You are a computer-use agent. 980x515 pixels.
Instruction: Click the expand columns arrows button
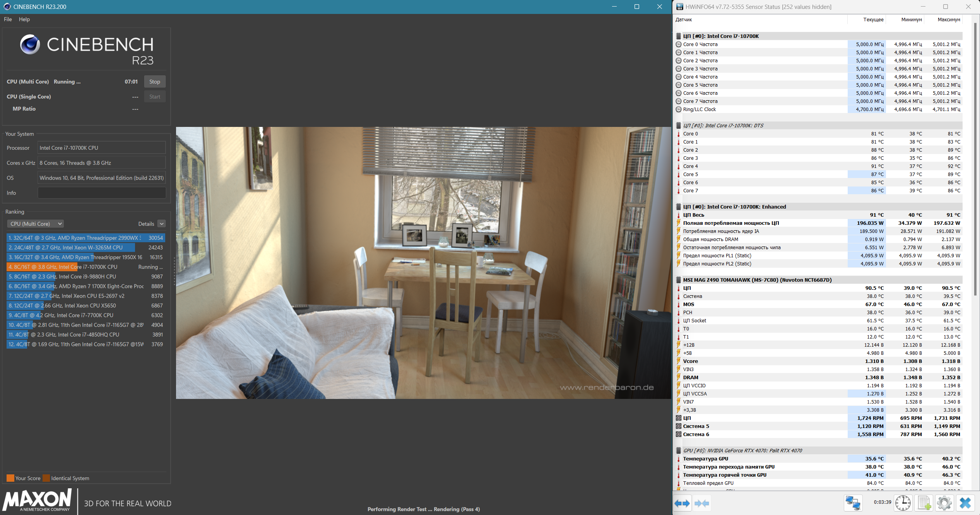[x=682, y=503]
